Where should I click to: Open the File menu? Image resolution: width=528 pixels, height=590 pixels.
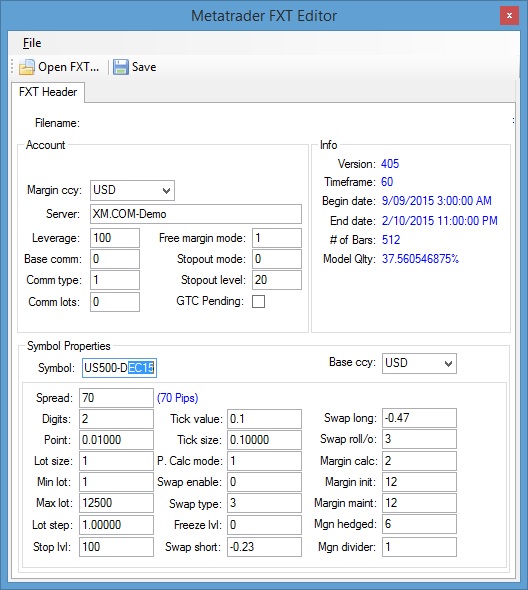(x=32, y=43)
